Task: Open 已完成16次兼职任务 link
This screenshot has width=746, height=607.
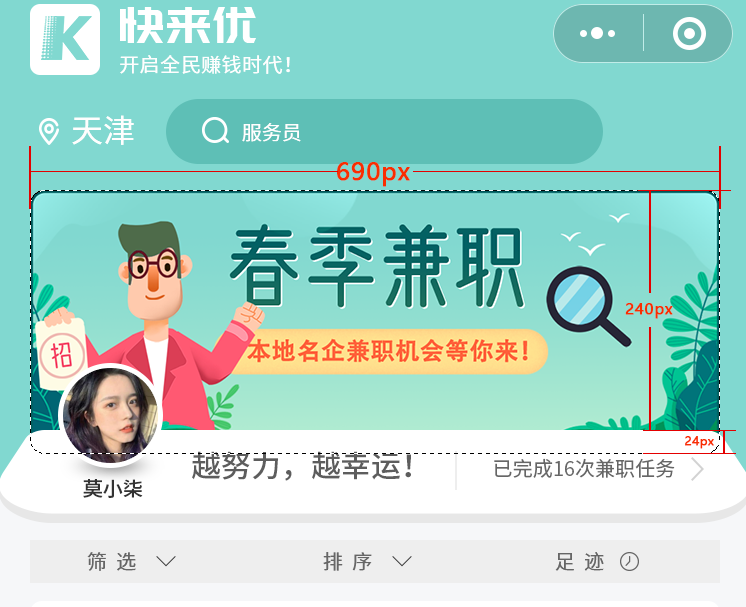Action: 584,469
